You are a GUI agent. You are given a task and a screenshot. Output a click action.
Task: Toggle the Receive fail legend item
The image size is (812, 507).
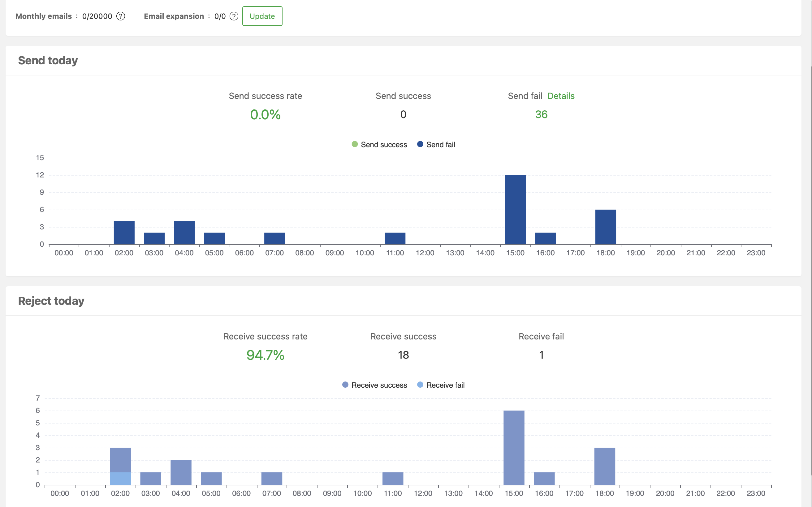(441, 385)
